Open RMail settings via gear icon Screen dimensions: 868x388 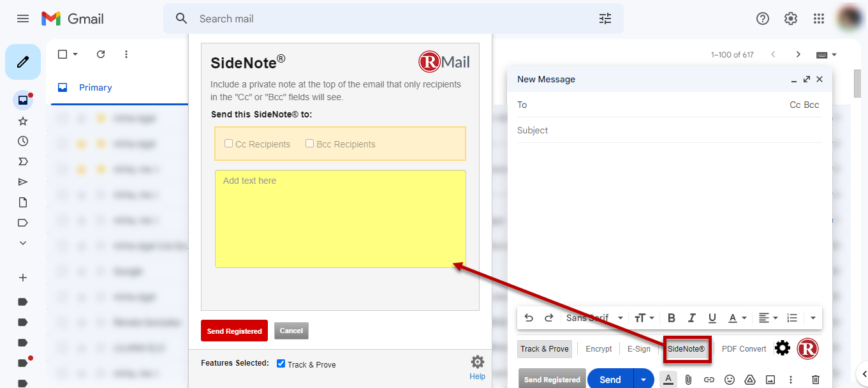point(783,348)
